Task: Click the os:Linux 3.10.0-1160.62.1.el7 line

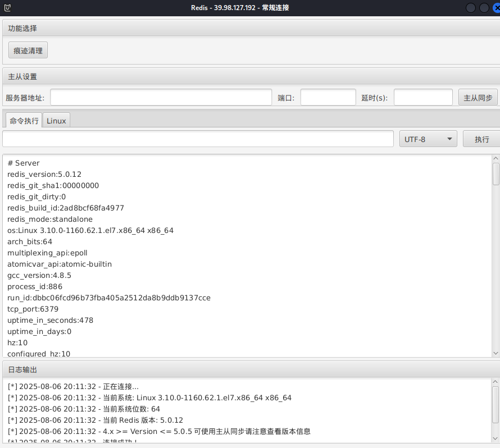Action: (90, 230)
